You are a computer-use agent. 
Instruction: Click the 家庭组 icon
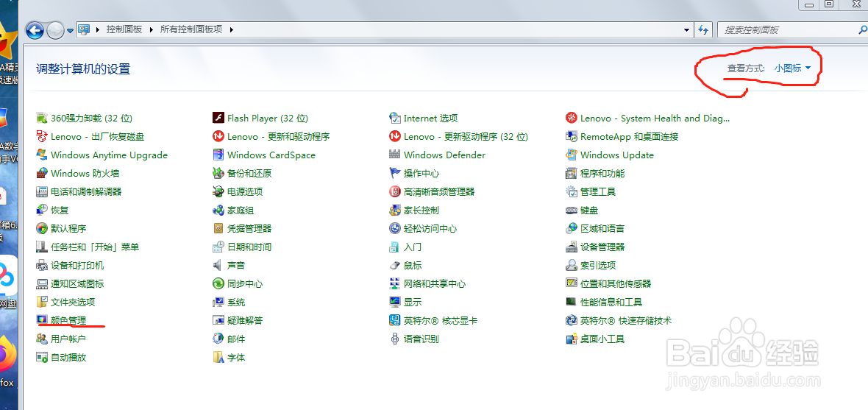click(218, 211)
